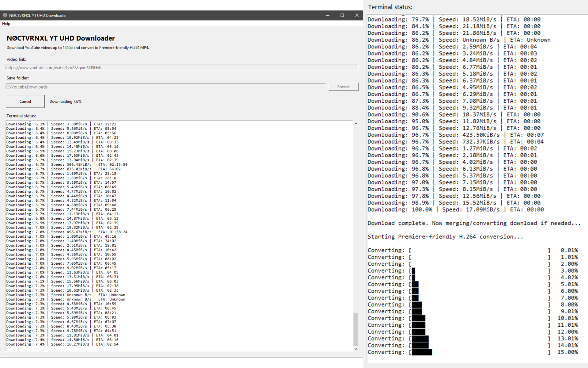The image size is (588, 368).
Task: Click the Converting 5.01% progress line
Action: 473,284
